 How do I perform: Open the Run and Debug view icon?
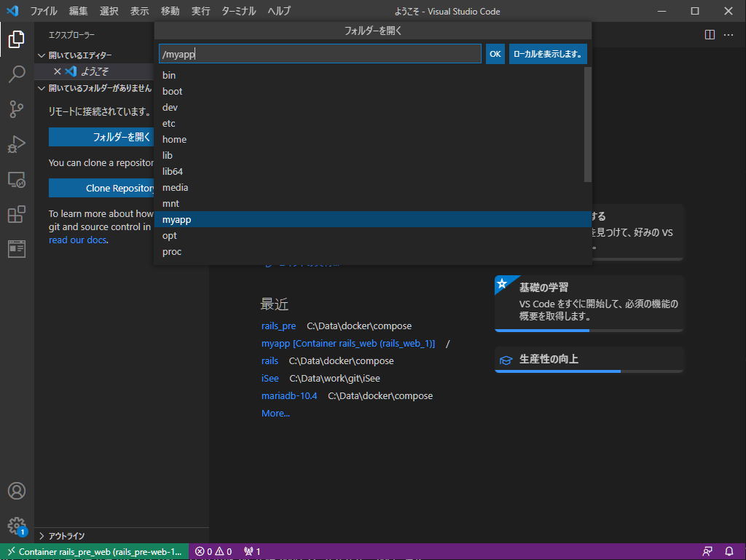point(17,144)
